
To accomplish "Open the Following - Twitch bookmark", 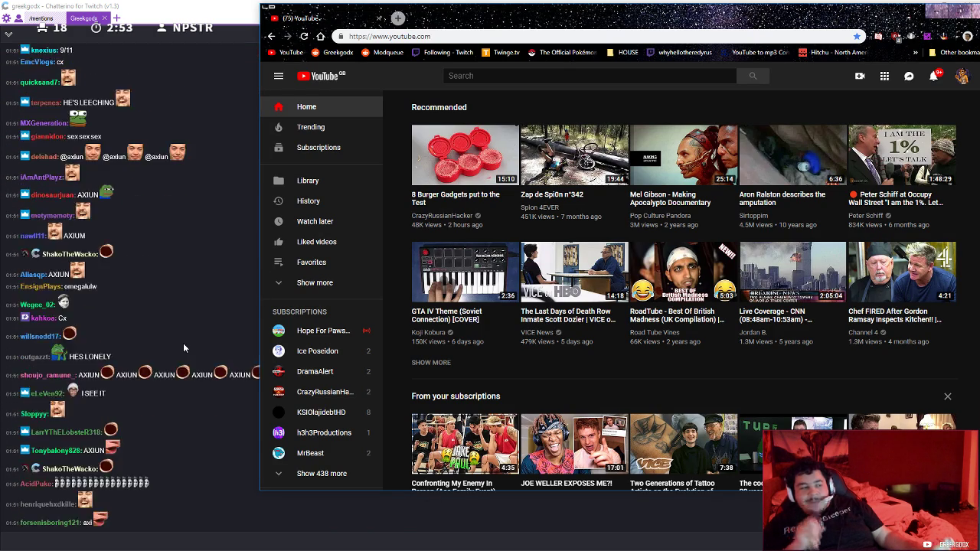I will tap(443, 53).
